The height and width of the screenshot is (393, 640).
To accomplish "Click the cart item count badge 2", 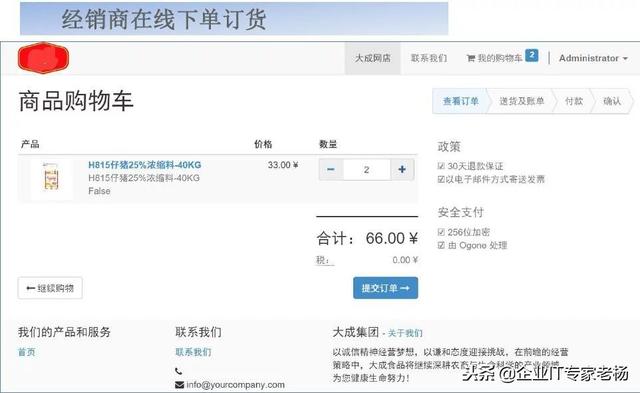I will pos(531,55).
